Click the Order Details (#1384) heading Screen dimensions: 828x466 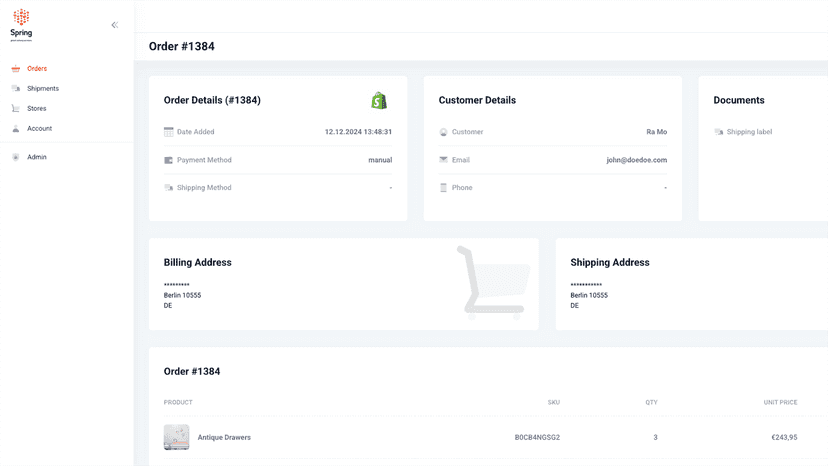[x=212, y=100]
